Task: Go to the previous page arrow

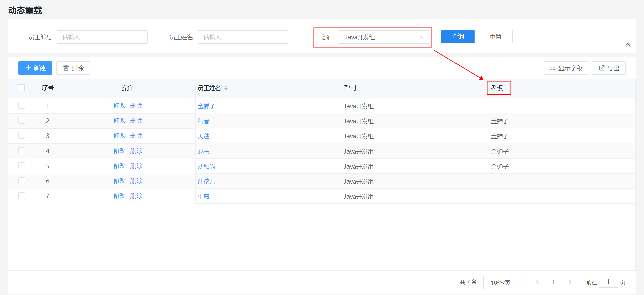Action: tap(537, 282)
